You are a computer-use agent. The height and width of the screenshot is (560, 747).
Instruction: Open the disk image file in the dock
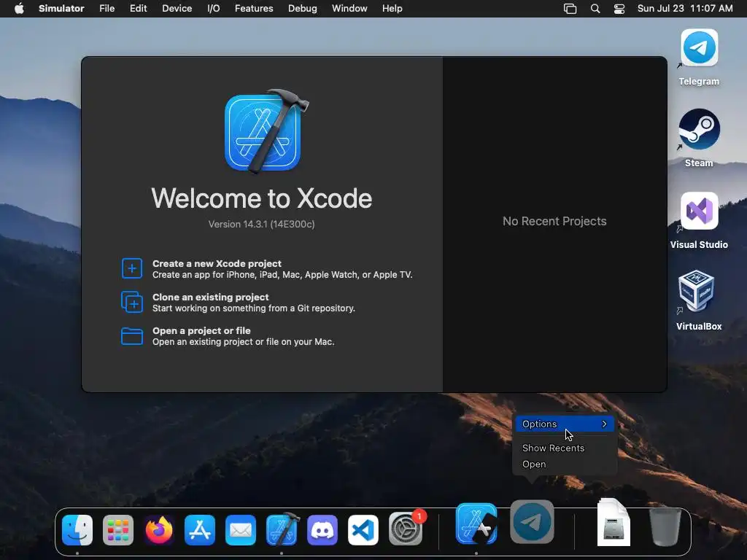614,522
